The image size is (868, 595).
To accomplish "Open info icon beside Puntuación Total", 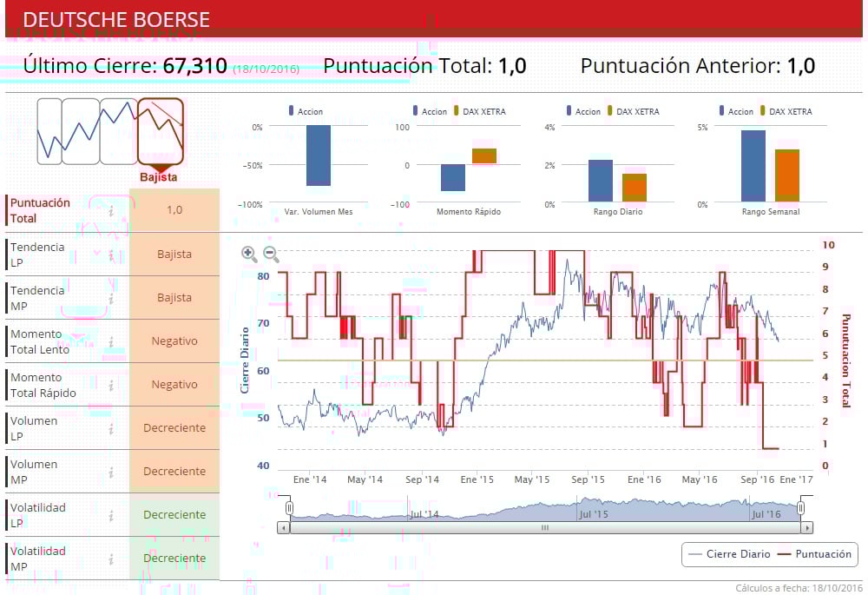I will [111, 210].
